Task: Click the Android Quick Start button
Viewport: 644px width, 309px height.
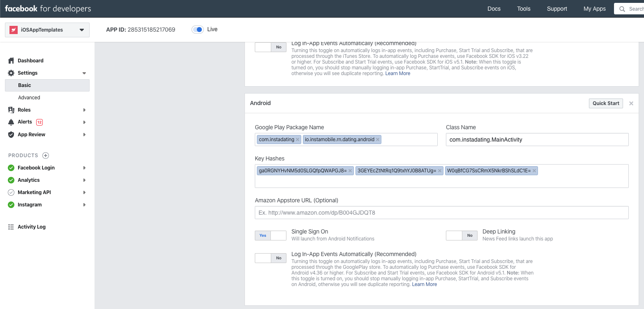Action: tap(605, 103)
